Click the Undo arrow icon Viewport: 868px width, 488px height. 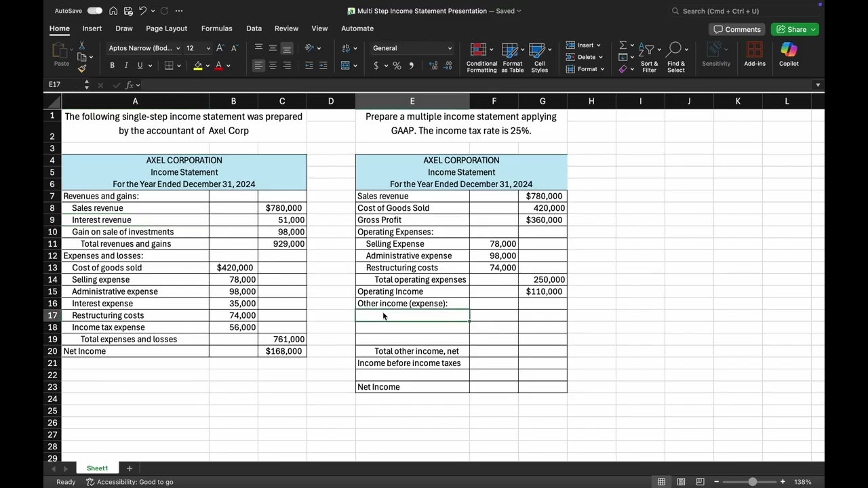[142, 11]
